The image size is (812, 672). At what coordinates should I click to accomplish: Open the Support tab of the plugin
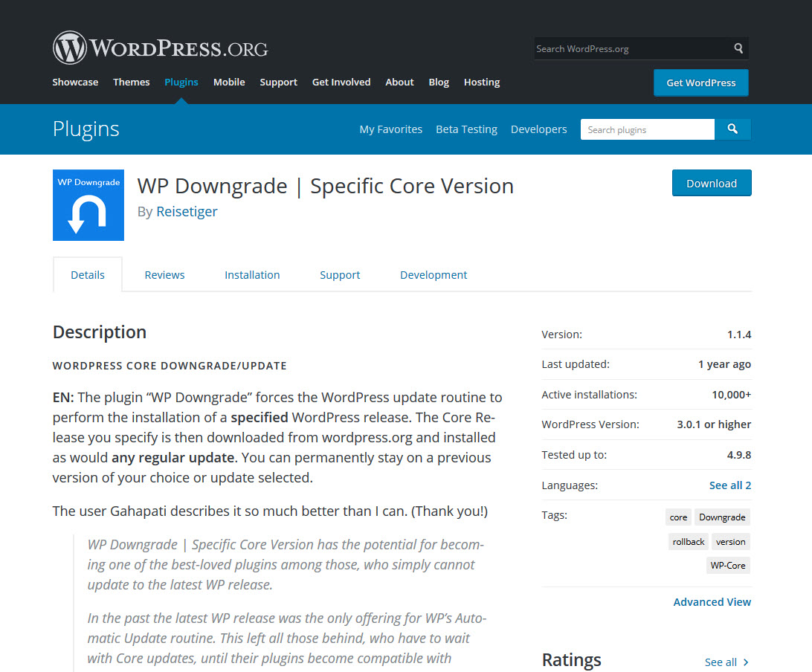coord(340,275)
